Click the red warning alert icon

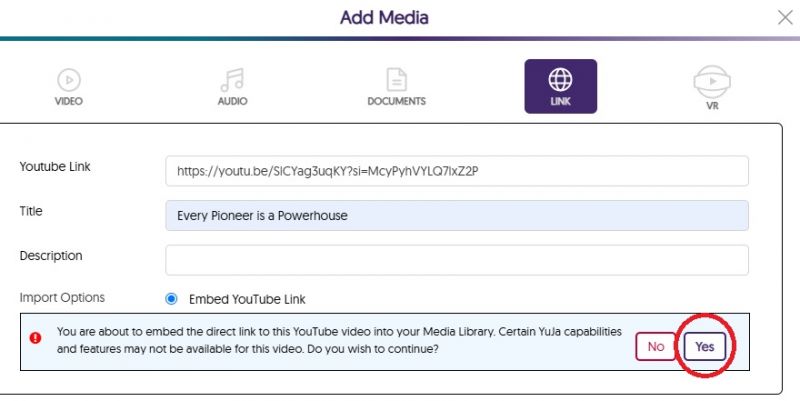36,338
